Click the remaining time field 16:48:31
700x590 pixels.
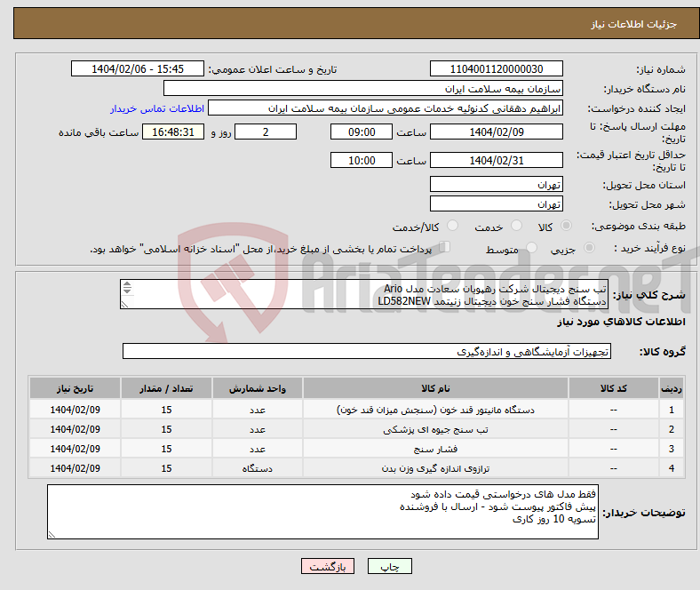pos(173,132)
